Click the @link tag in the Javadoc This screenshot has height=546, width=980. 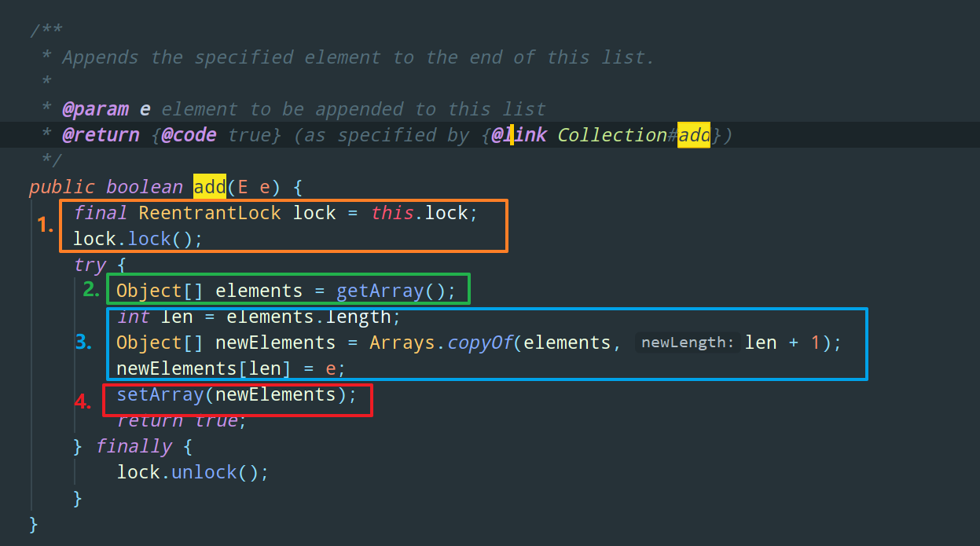(x=519, y=135)
